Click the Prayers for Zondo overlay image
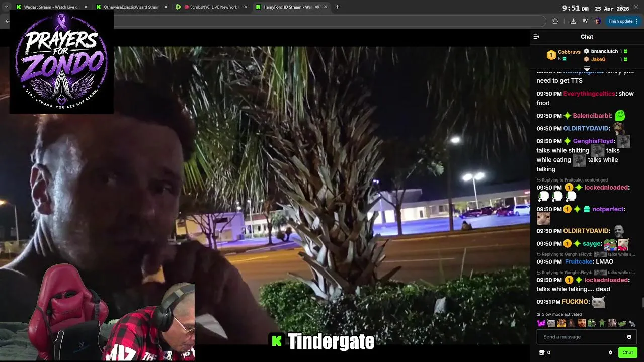 pos(61,62)
